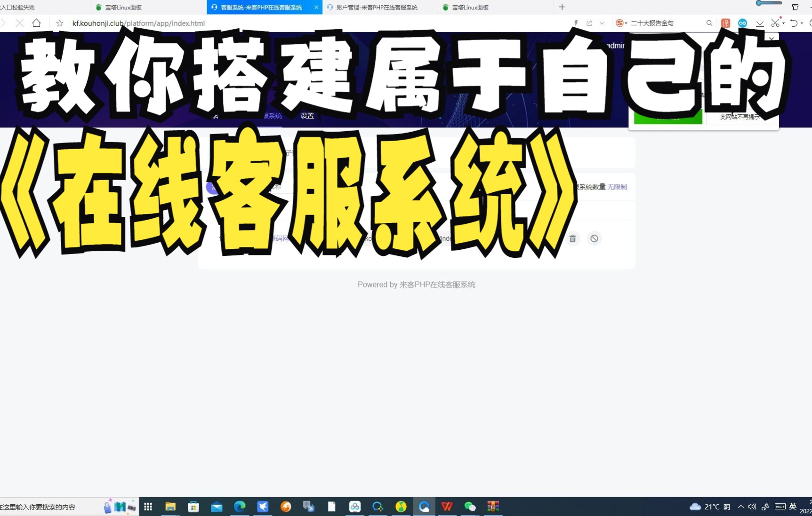Viewport: 812px width, 516px height.
Task: Adjust the slider at top right of browser
Action: pyautogui.click(x=769, y=3)
